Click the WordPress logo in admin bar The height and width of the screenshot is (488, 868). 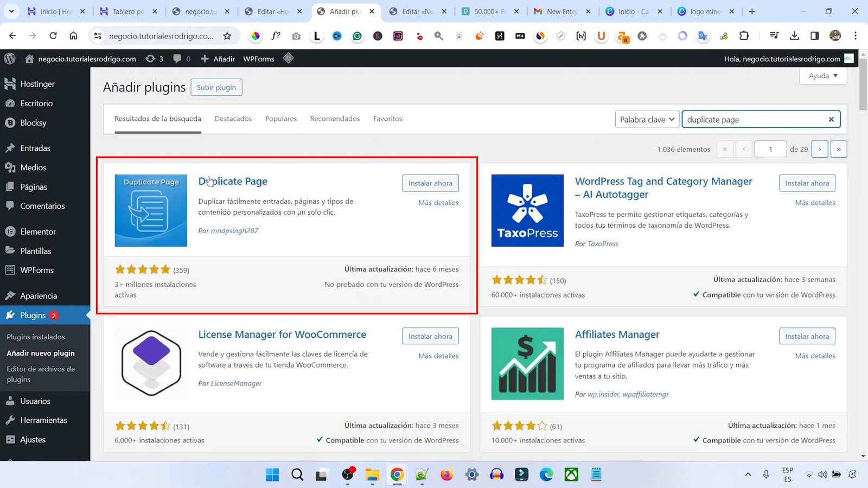click(x=10, y=59)
